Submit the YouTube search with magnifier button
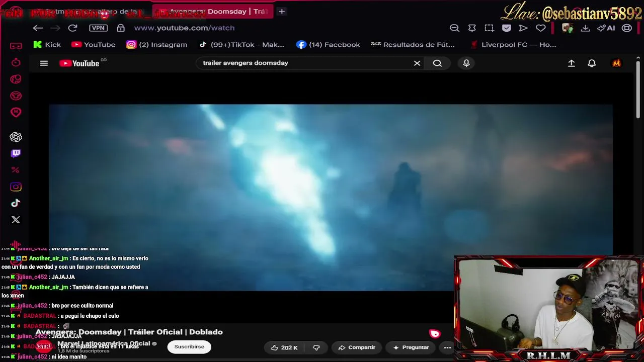 tap(437, 63)
